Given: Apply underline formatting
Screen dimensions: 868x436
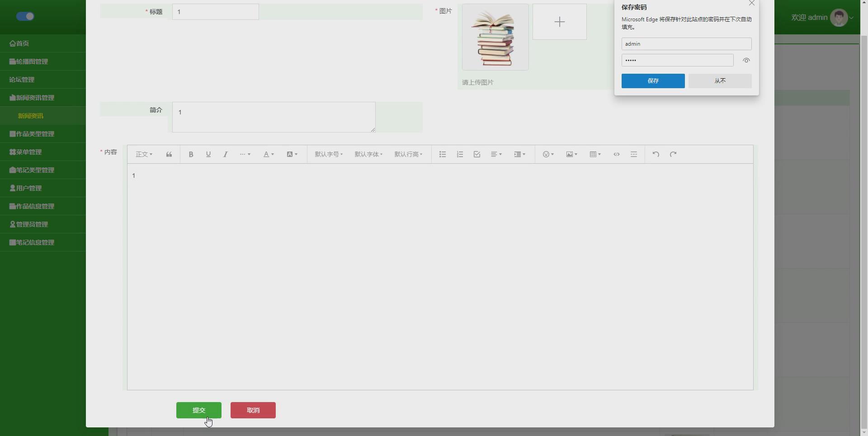Looking at the screenshot, I should [x=208, y=154].
